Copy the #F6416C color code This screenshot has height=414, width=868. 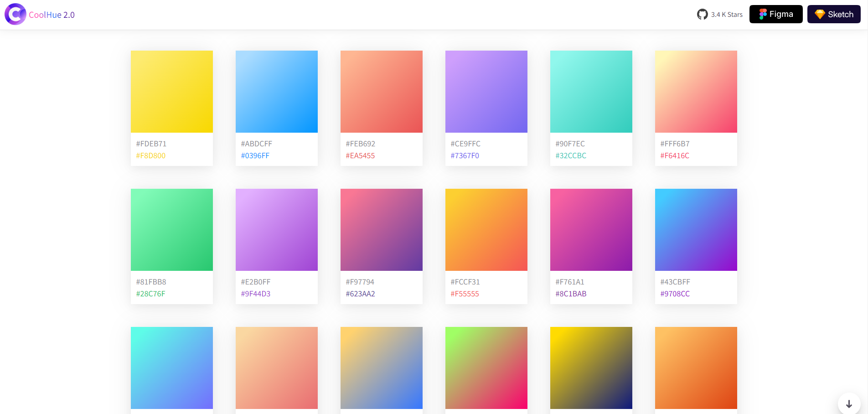tap(675, 155)
